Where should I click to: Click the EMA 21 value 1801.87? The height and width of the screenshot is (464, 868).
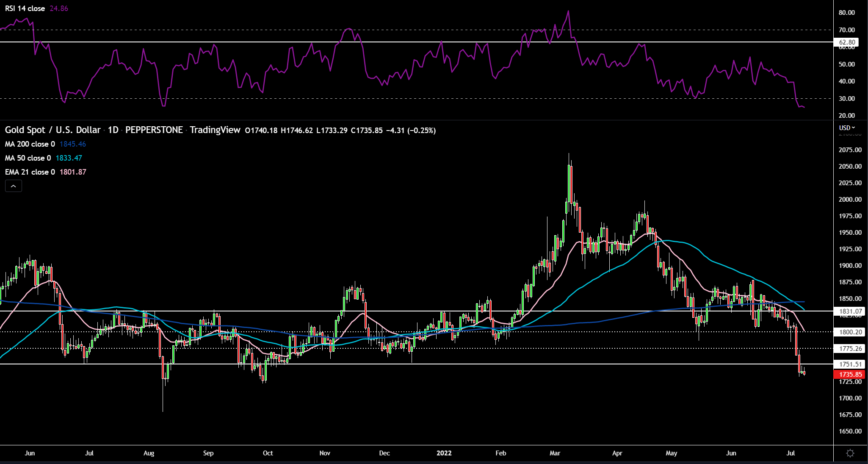73,172
